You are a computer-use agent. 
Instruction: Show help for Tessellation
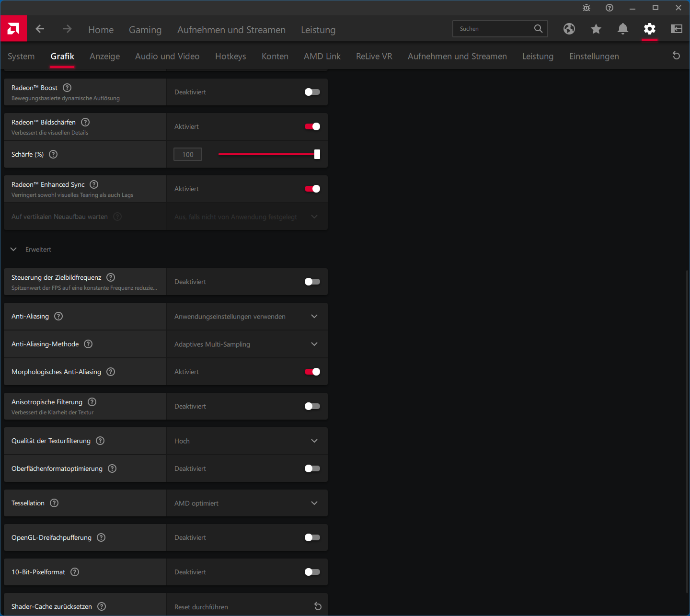click(x=54, y=503)
